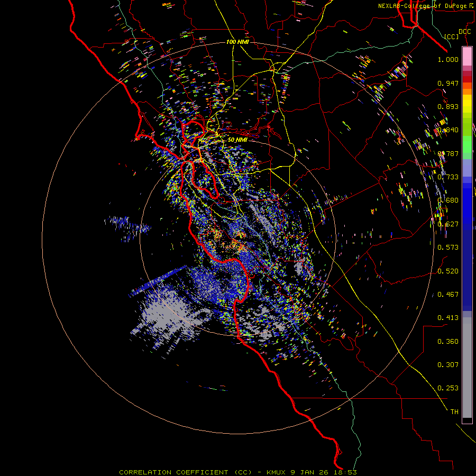Image resolution: width=476 pixels, height=476 pixels.
Task: Select the 0.573 value on the color scale
Action: click(448, 248)
